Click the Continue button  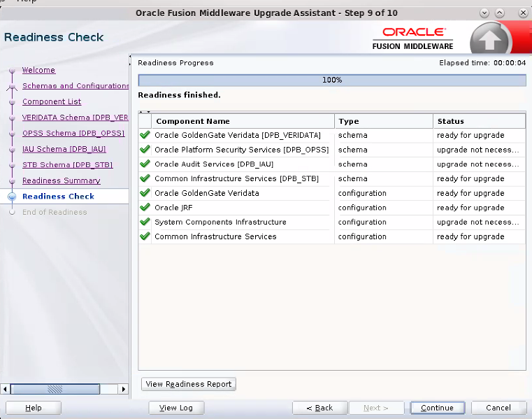click(438, 408)
